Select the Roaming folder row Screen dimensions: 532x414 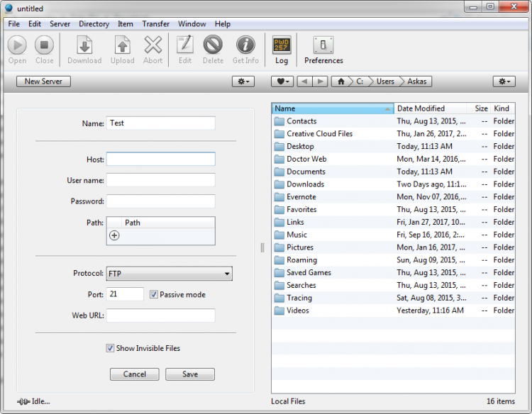click(394, 260)
